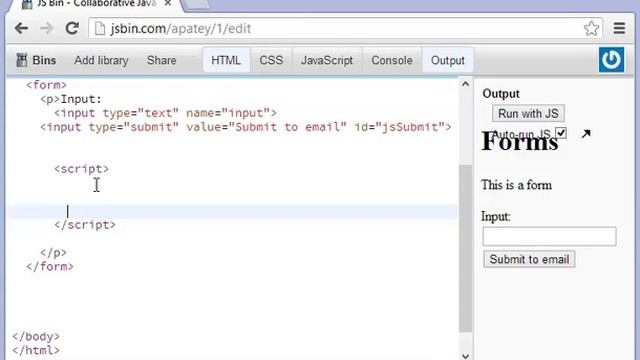Bookmark this page with the star icon
This screenshot has width=640, height=360.
point(591,28)
